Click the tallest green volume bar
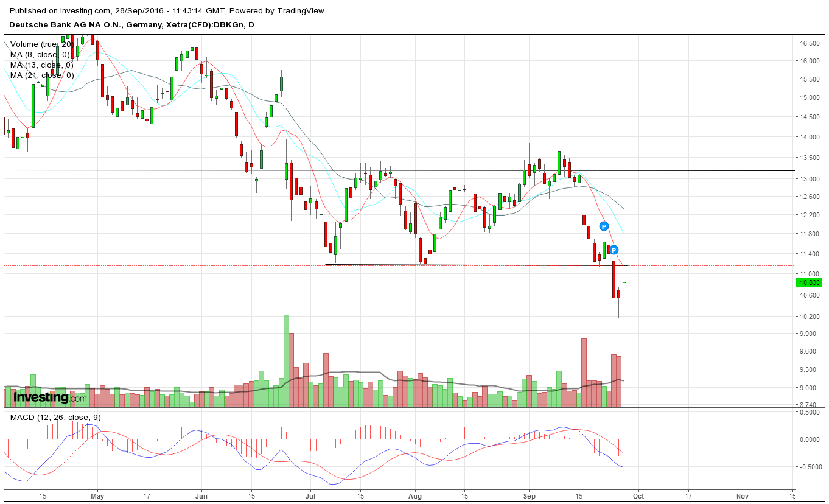The height and width of the screenshot is (504, 829). [x=286, y=361]
